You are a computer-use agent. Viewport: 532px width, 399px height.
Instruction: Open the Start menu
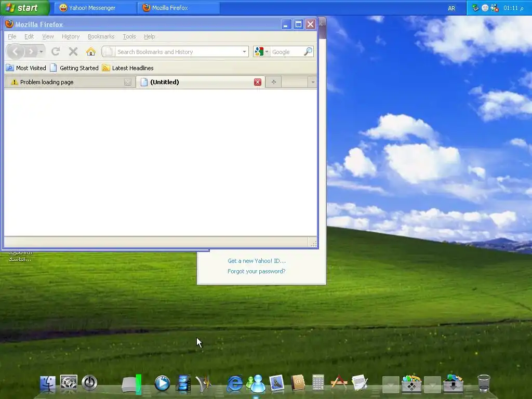tap(24, 8)
